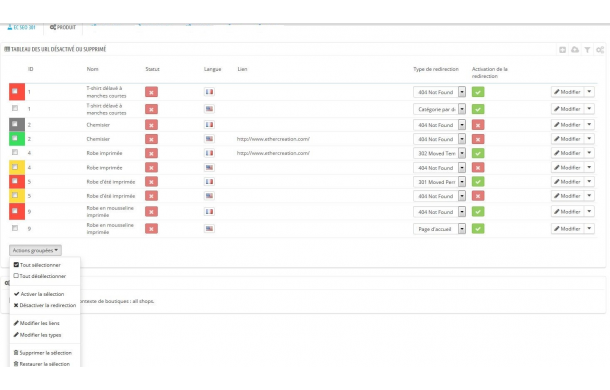The height and width of the screenshot is (390, 610).
Task: Select Désactiver la redirection menu entry
Action: 45,305
